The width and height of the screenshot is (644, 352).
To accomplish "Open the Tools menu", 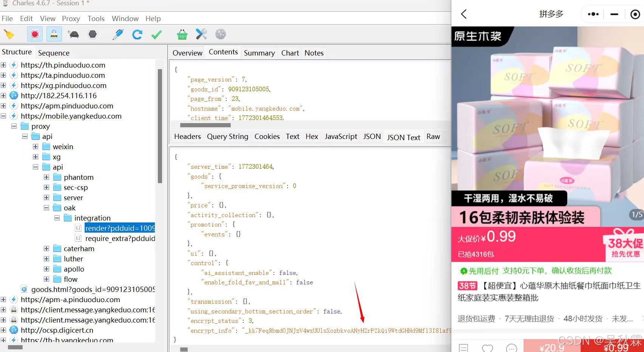I will tap(96, 19).
